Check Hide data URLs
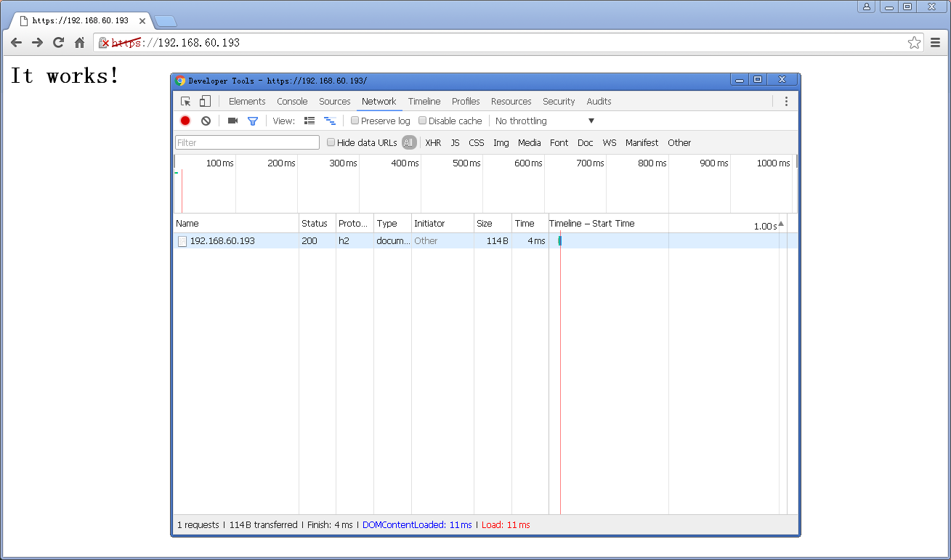The height and width of the screenshot is (560, 951). point(331,142)
